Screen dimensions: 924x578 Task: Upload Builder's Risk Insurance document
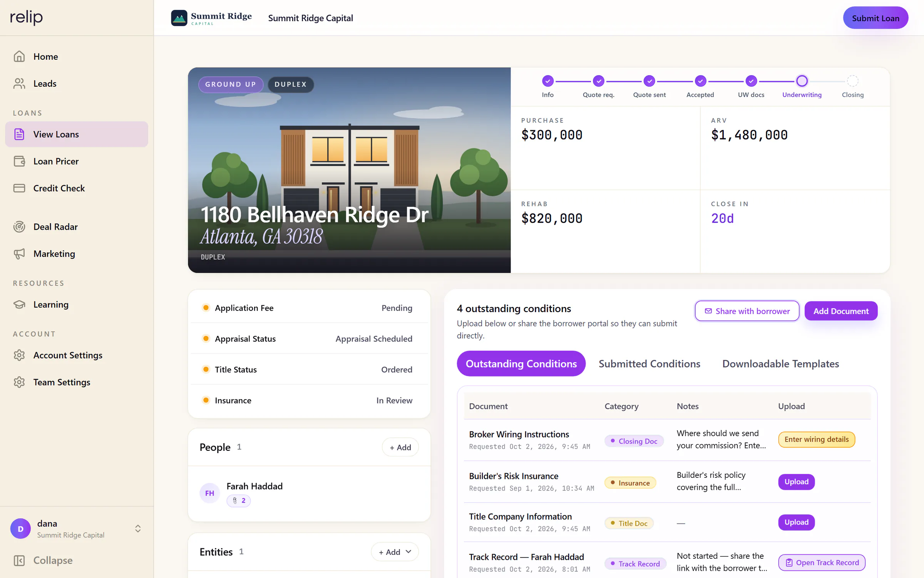[x=796, y=482]
